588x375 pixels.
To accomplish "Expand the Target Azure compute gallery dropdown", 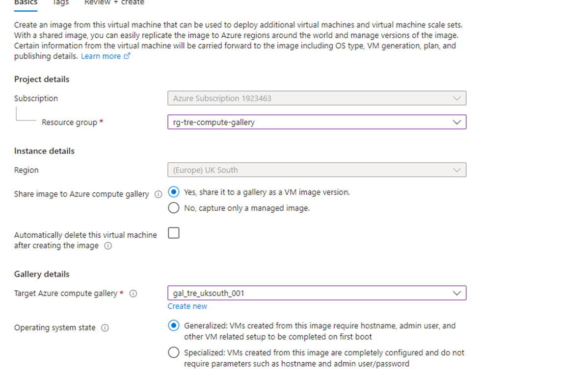I will (458, 293).
